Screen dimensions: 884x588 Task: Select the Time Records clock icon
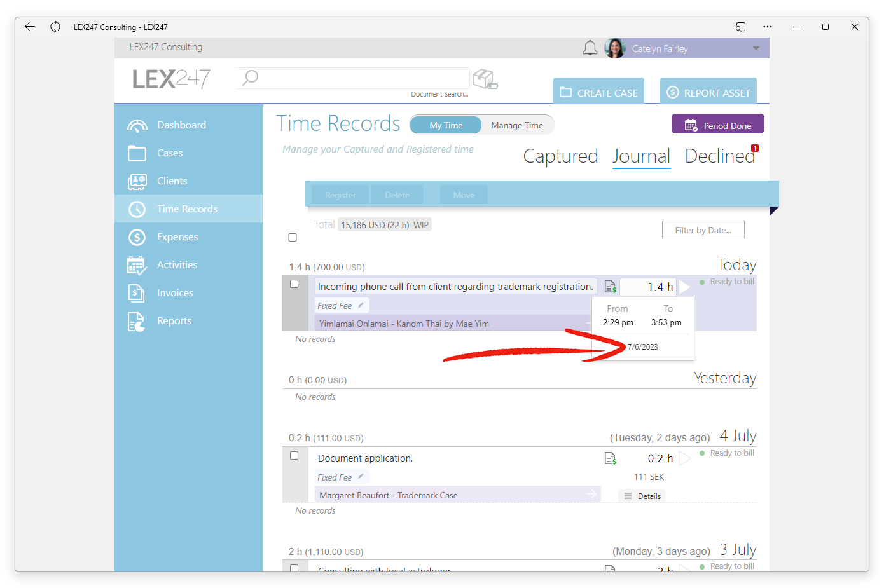click(x=137, y=209)
